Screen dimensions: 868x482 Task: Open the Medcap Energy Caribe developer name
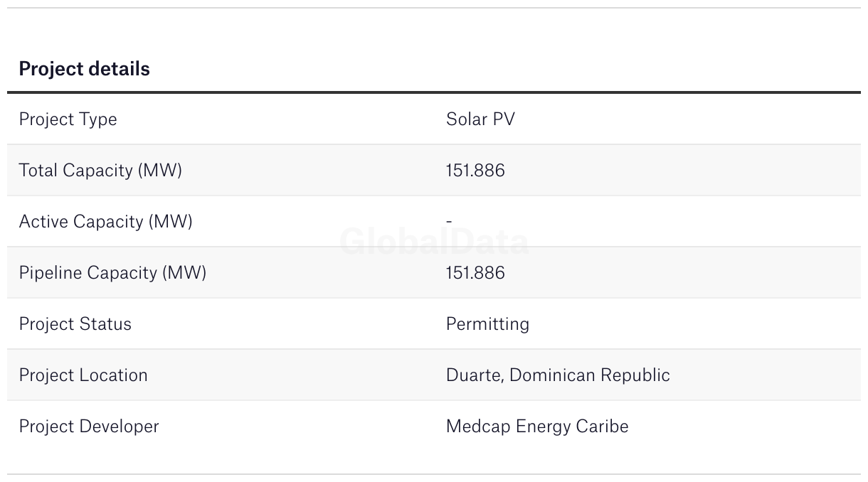[537, 427]
